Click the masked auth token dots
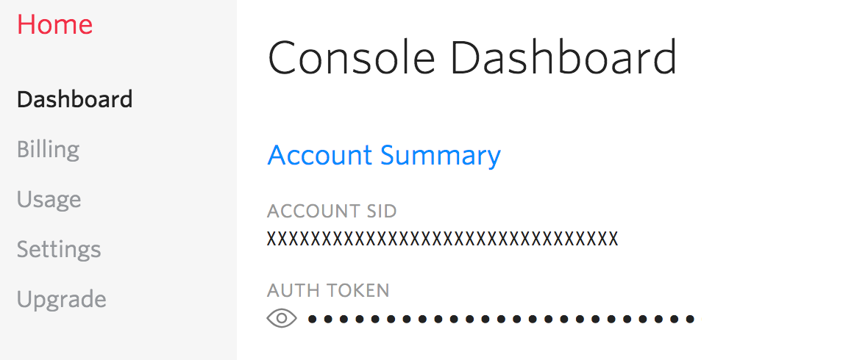868x360 pixels. click(500, 319)
